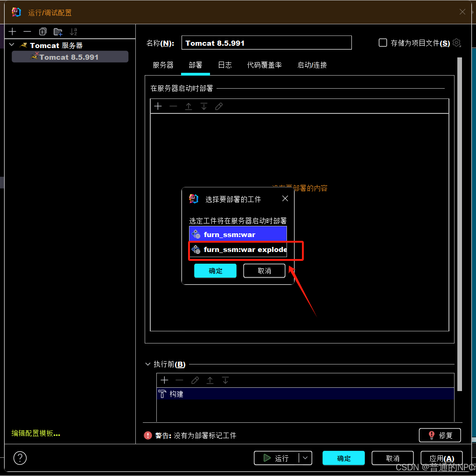The height and width of the screenshot is (476, 476).
Task: Move before-launch task down
Action: tap(225, 380)
